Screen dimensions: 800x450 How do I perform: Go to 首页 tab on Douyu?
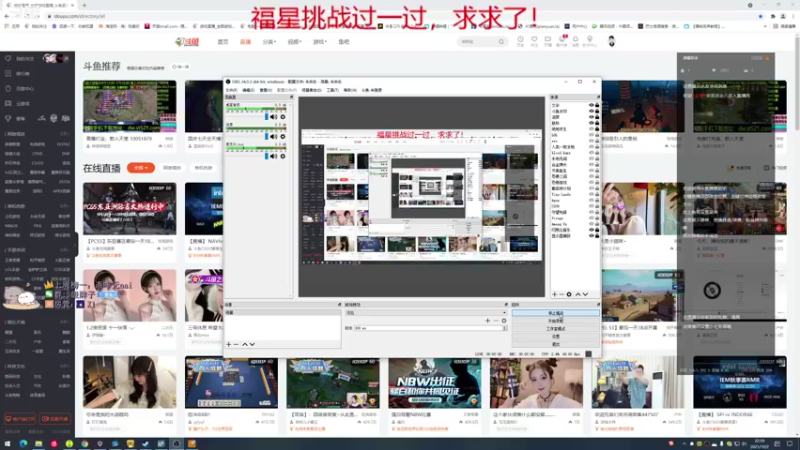pos(223,42)
